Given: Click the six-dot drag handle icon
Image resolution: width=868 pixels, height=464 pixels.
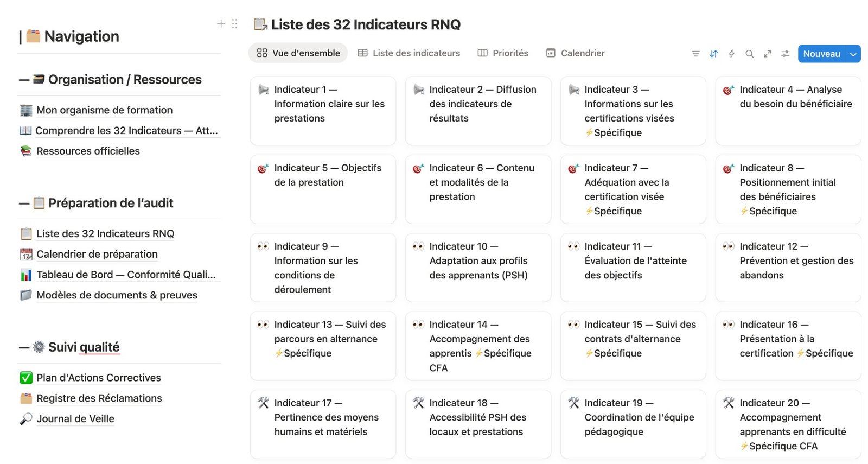Looking at the screenshot, I should coord(234,23).
